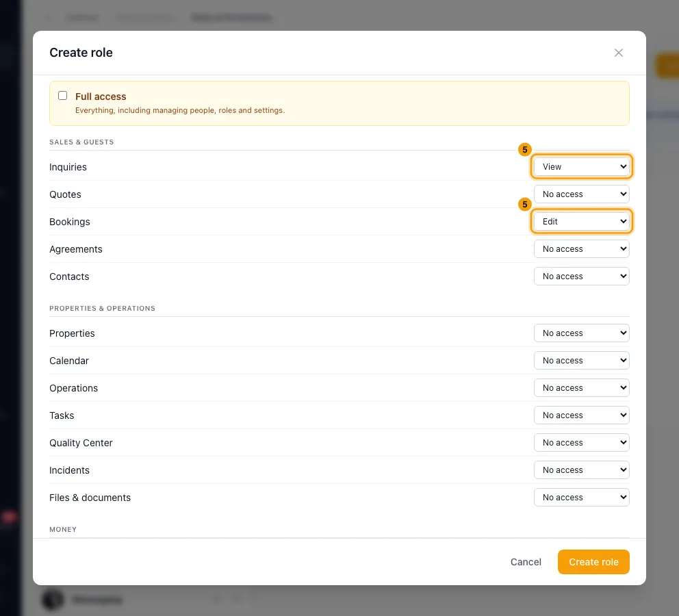The width and height of the screenshot is (679, 616).
Task: Open the Incidents permission dropdown
Action: pyautogui.click(x=582, y=470)
